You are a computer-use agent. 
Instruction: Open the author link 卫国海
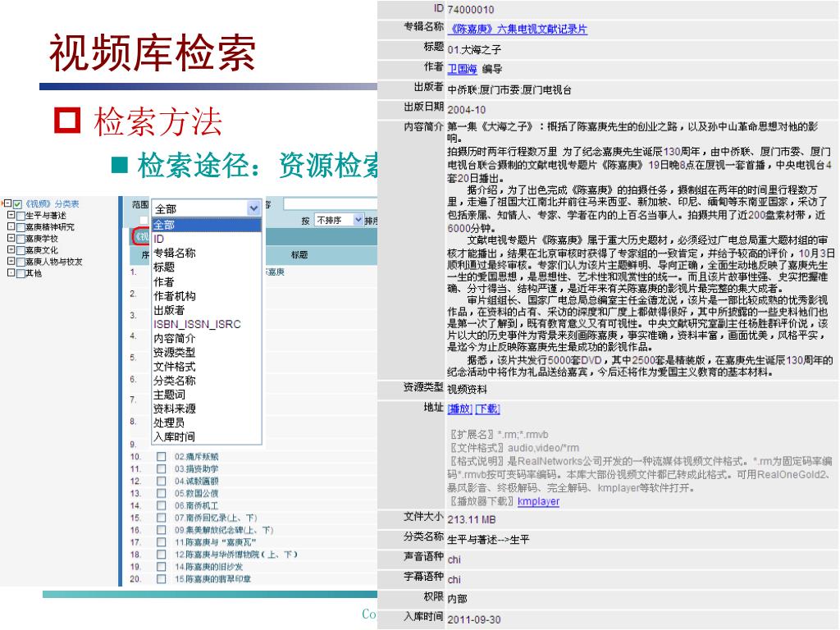(463, 69)
